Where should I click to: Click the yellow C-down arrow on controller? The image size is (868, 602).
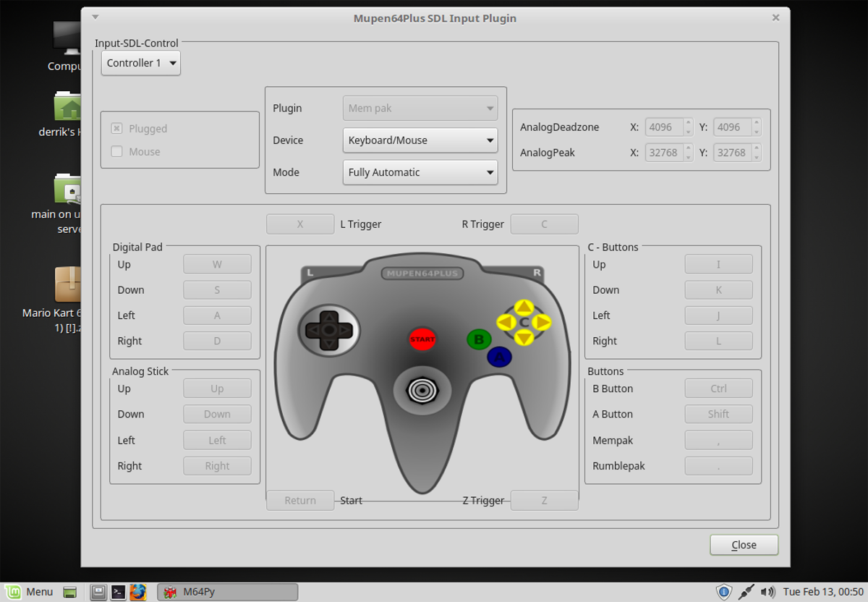point(524,336)
